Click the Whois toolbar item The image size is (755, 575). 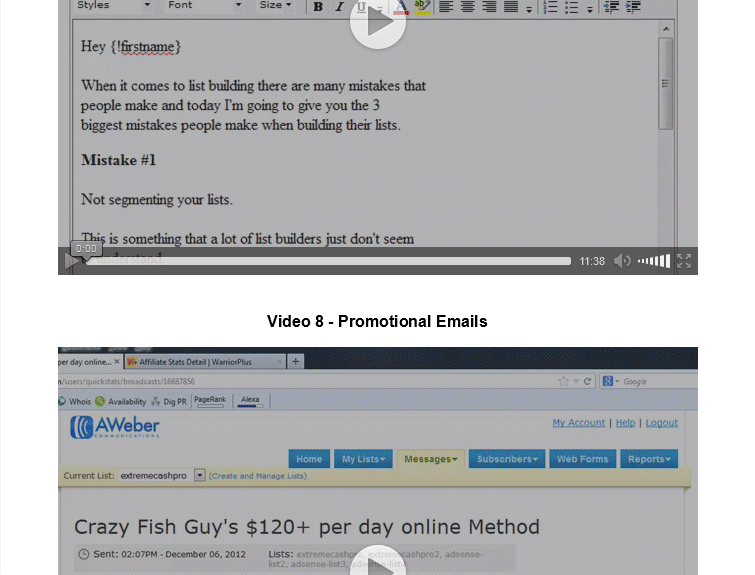[x=75, y=401]
